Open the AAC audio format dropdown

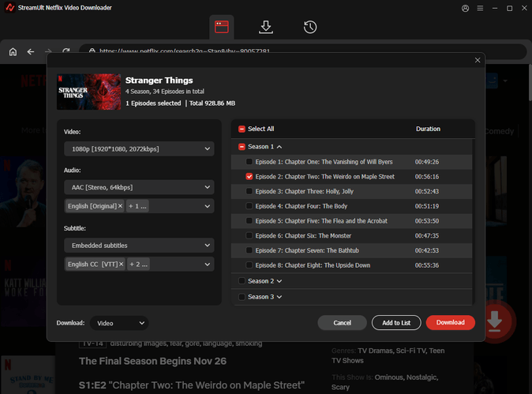click(139, 187)
